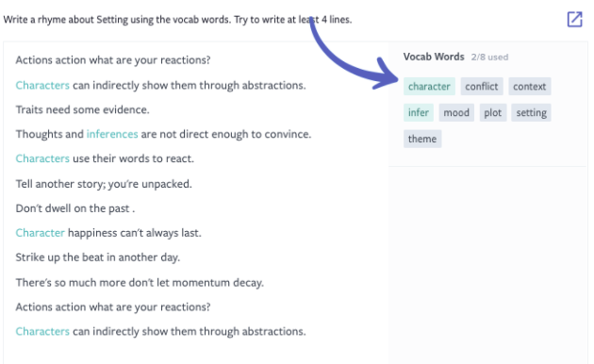Select the character vocab word chip
Image resolution: width=594 pixels, height=364 pixels.
click(429, 87)
